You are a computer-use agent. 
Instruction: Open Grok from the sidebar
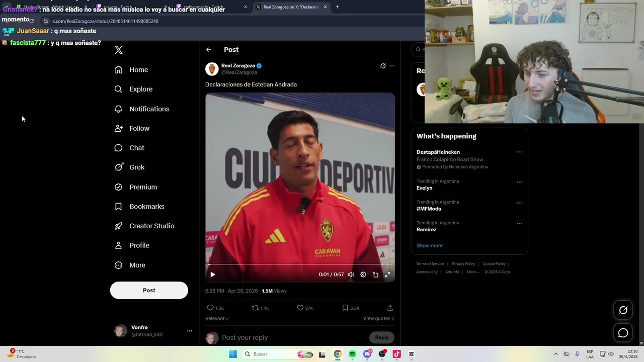[x=129, y=167]
